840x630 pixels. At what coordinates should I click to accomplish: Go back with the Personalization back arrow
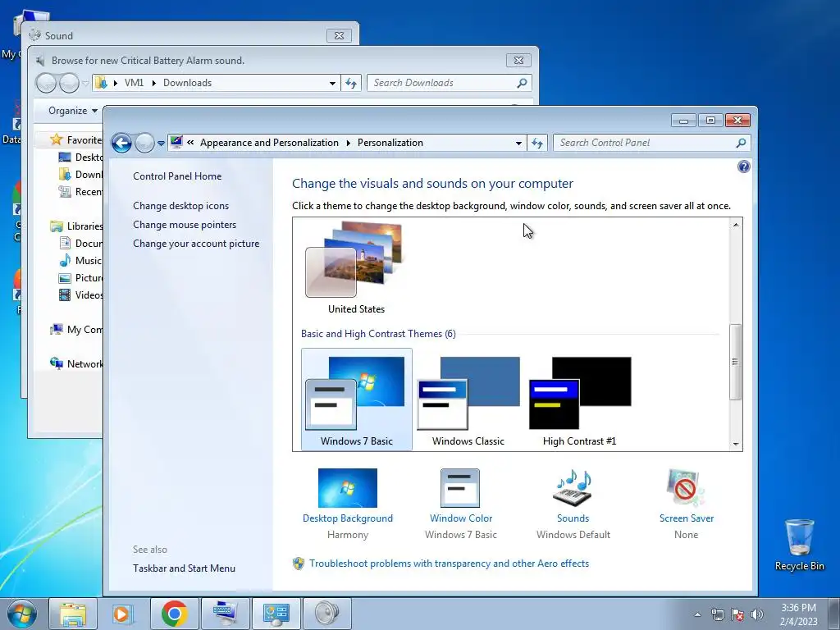[121, 143]
